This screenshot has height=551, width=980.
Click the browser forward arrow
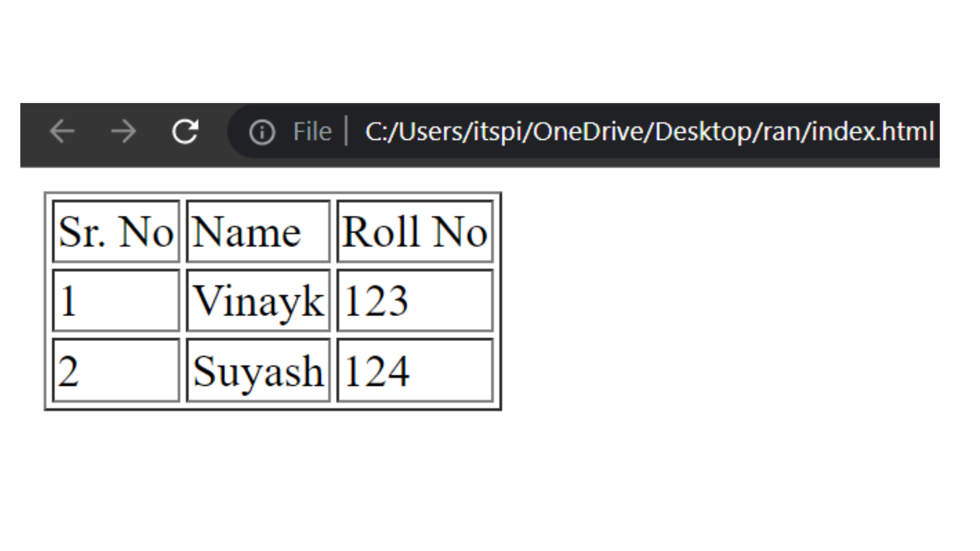pos(124,132)
